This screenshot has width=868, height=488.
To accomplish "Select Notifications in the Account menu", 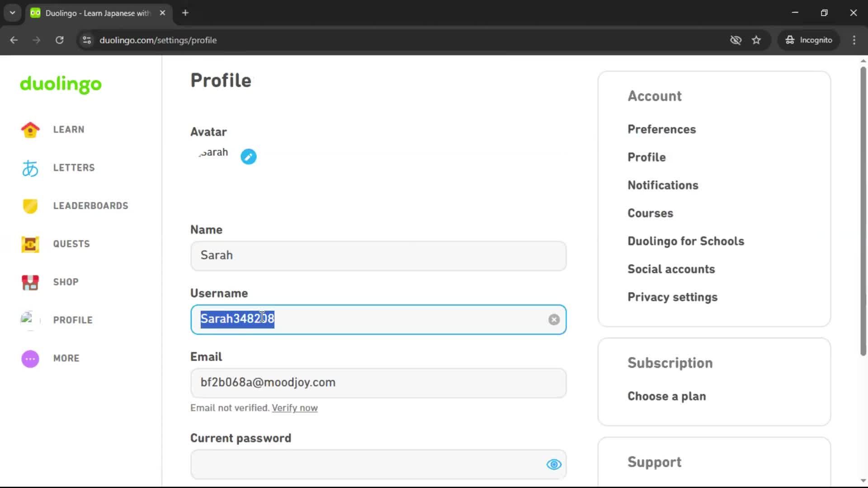I will [663, 185].
